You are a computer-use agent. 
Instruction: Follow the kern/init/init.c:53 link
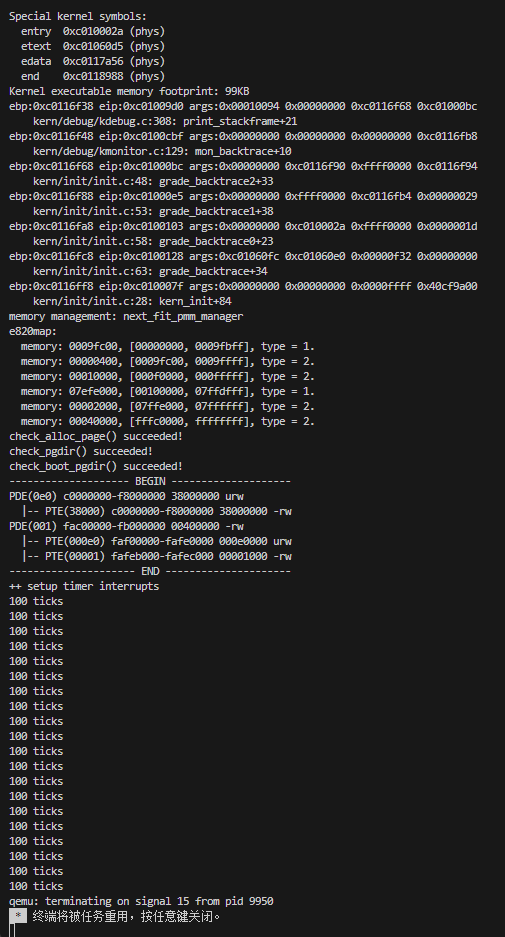tap(90, 211)
